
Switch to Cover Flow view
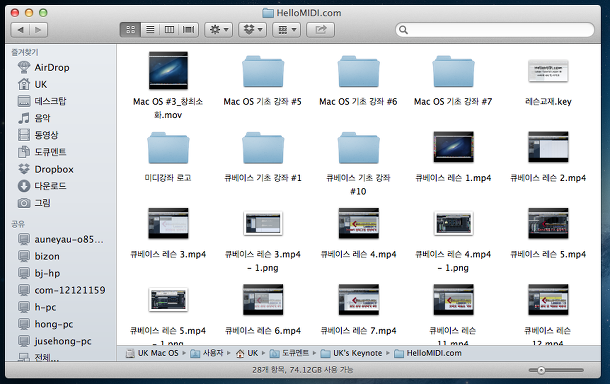pos(189,30)
